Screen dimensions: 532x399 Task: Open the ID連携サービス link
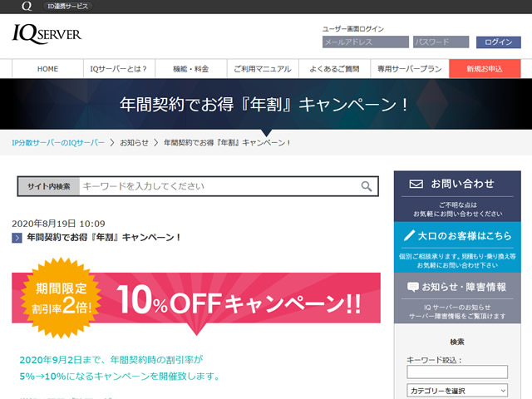pyautogui.click(x=67, y=6)
